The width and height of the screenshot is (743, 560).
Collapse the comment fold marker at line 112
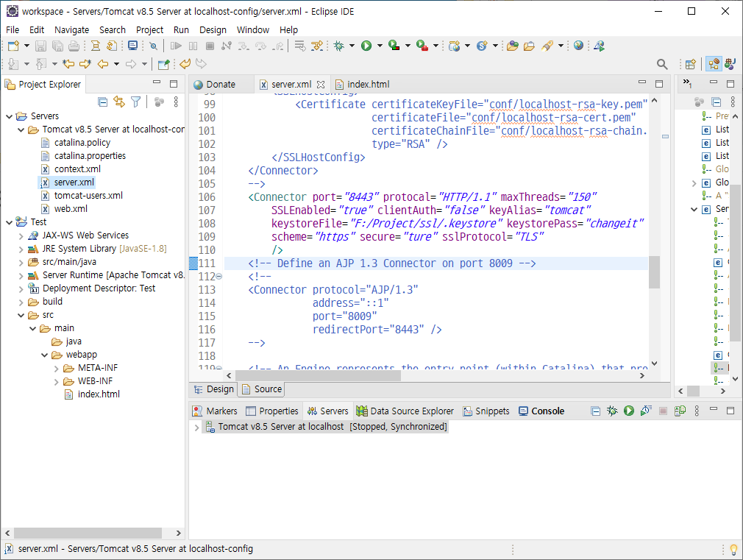[219, 277]
